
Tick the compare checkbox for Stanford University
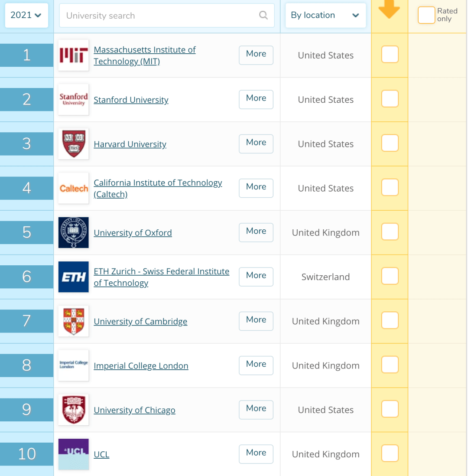[390, 99]
